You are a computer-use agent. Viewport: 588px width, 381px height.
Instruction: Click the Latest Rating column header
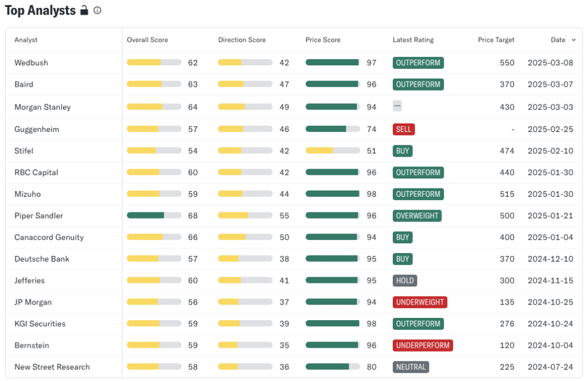tap(413, 40)
